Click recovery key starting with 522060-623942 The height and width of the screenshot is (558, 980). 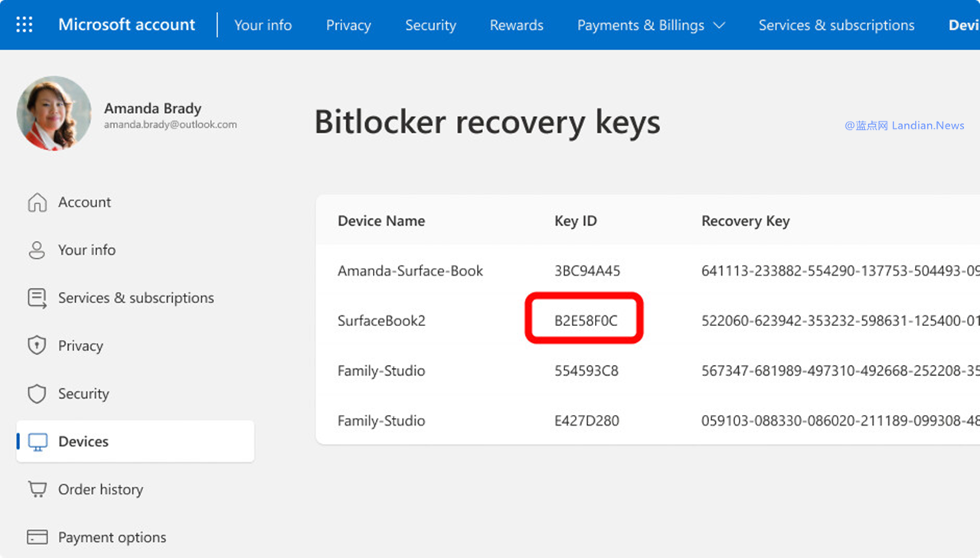tap(841, 321)
